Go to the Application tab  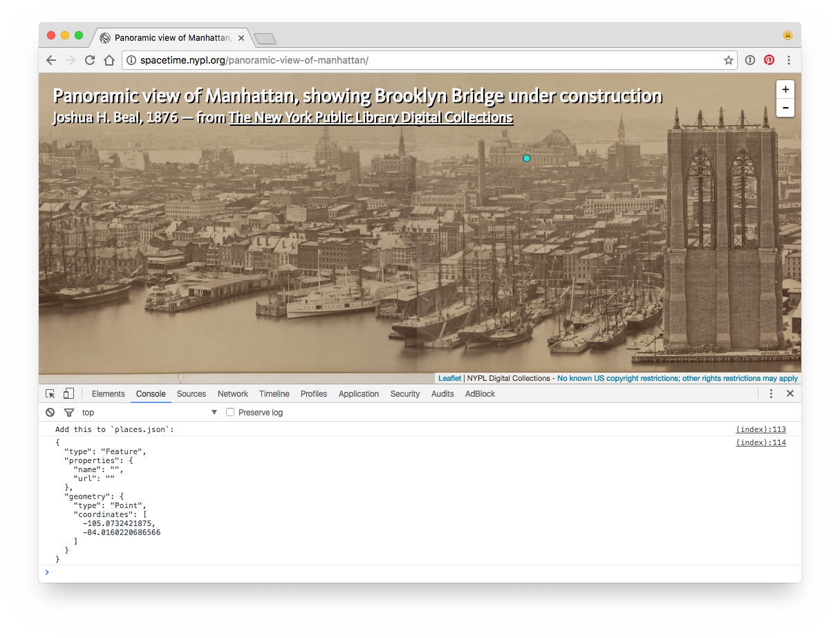click(359, 394)
